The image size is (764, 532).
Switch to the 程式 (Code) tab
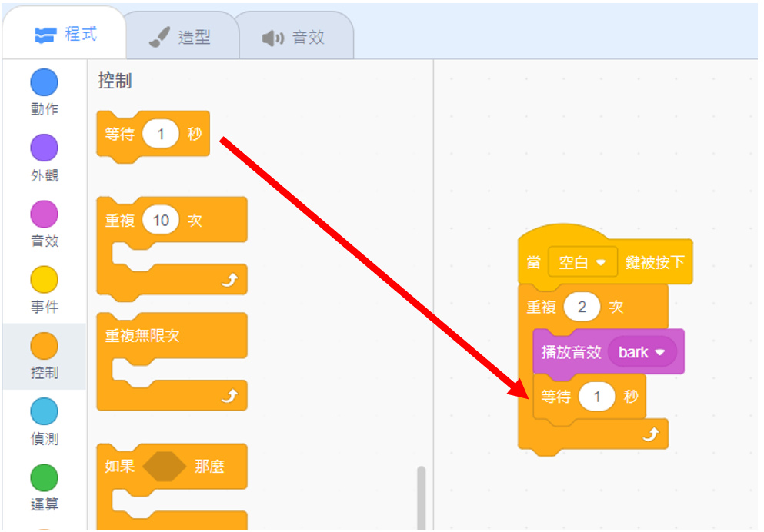pos(65,35)
